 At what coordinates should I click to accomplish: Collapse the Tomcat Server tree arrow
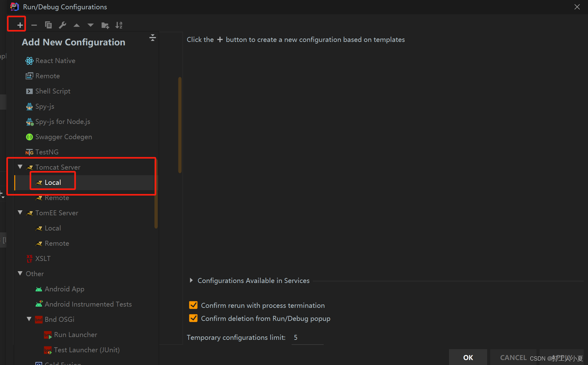[x=20, y=167]
